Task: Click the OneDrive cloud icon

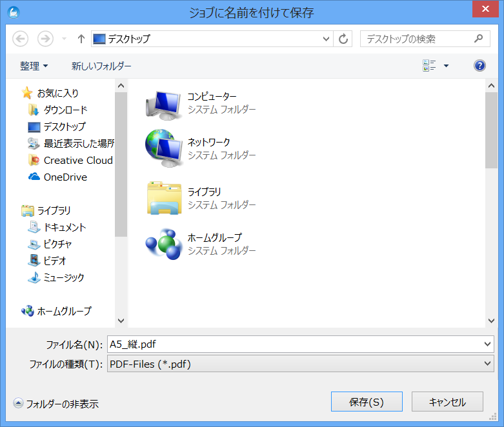Action: [34, 177]
